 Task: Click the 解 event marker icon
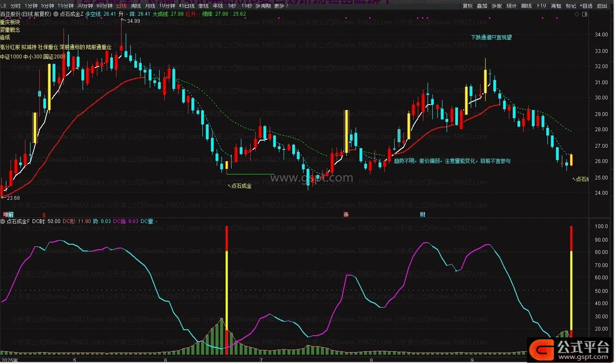click(x=11, y=215)
